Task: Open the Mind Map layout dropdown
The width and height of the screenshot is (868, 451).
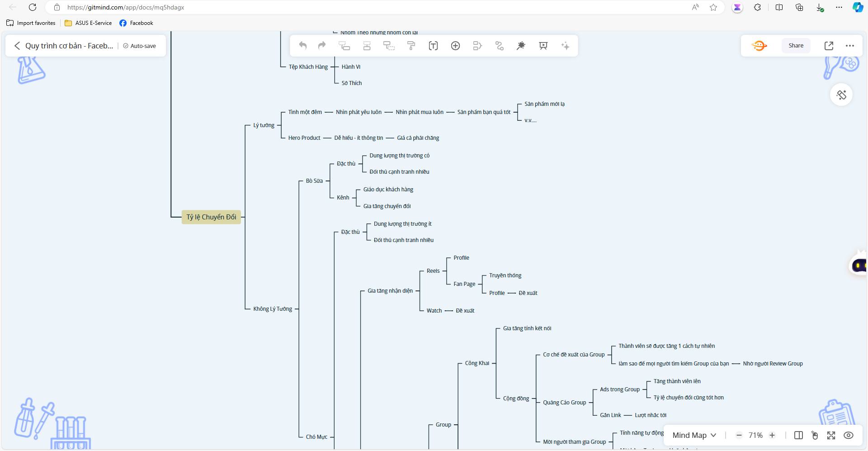Action: click(694, 435)
